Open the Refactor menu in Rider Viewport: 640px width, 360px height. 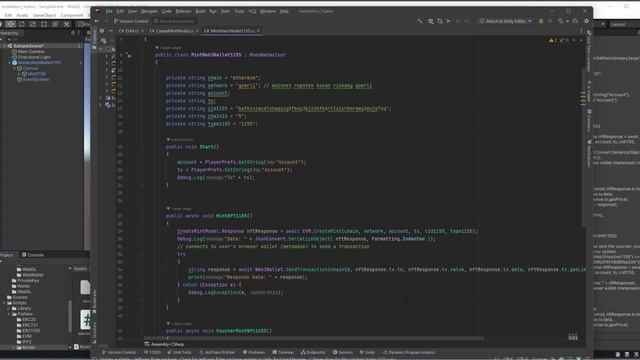[x=183, y=11]
